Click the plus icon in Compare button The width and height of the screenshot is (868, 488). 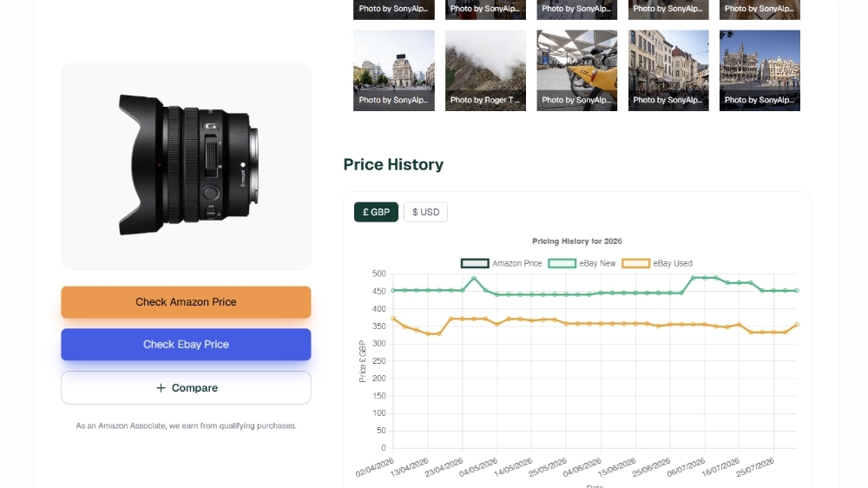(x=161, y=388)
